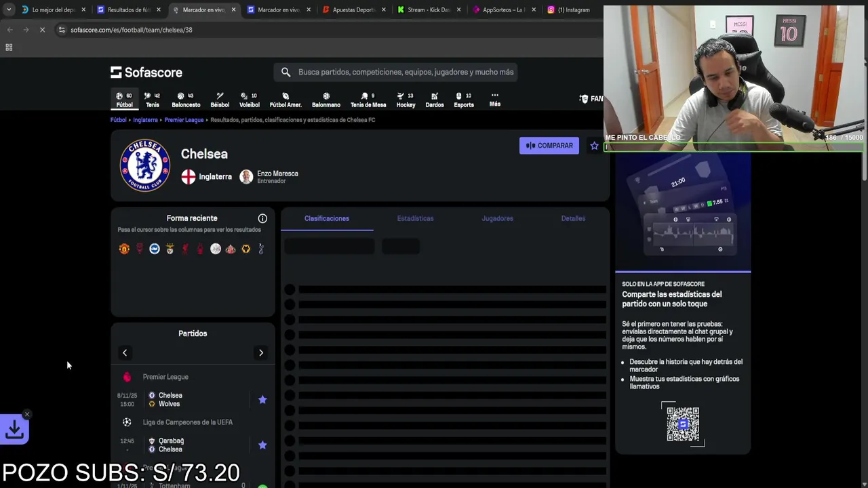Switch to the Clasificaciones tab

pos(327,218)
